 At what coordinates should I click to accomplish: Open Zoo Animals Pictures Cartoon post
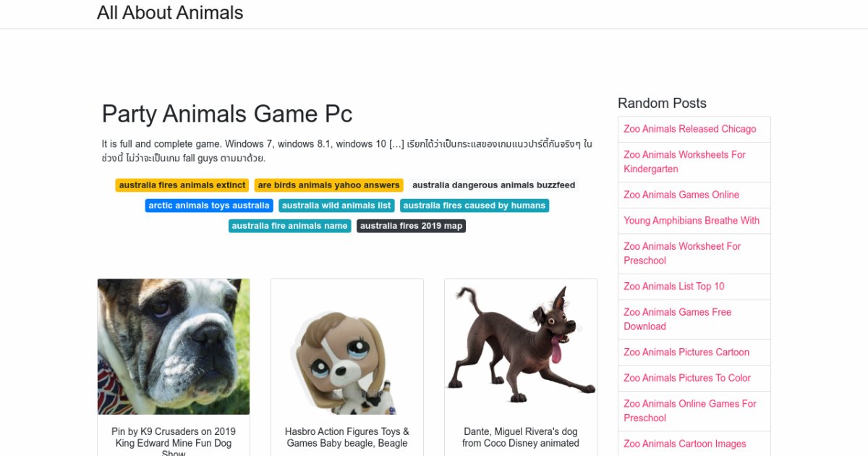(x=686, y=352)
